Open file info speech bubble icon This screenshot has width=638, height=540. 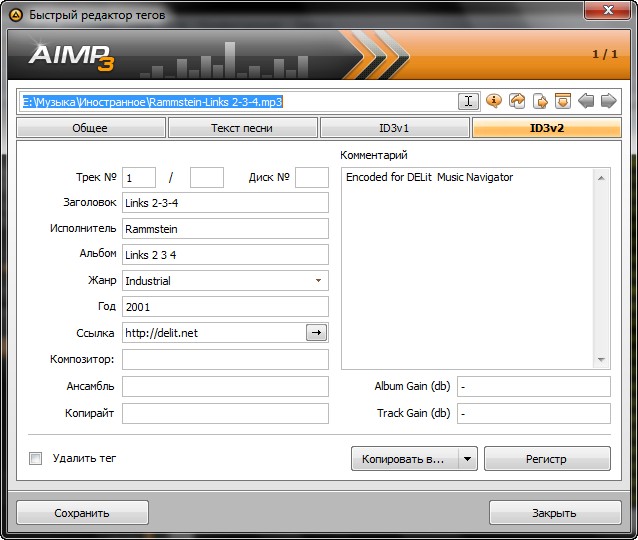[493, 101]
